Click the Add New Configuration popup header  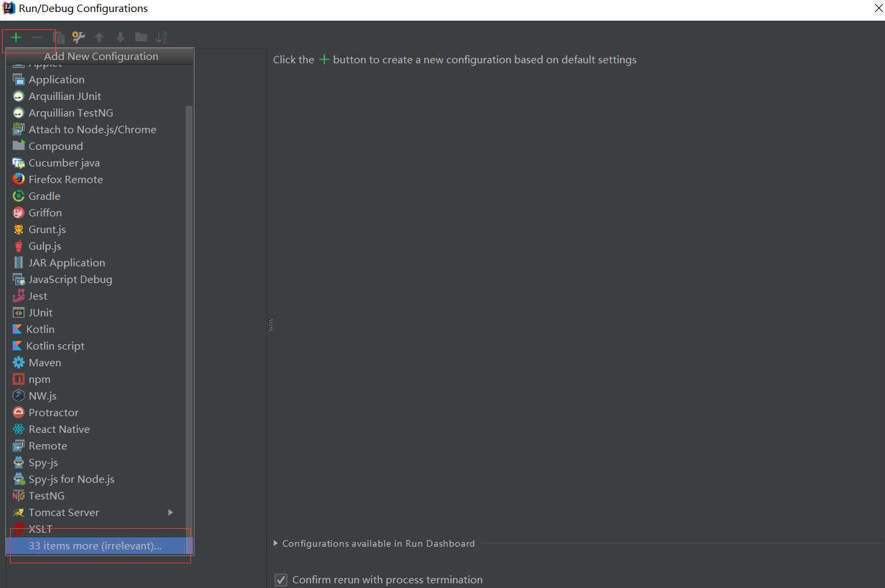pos(100,56)
